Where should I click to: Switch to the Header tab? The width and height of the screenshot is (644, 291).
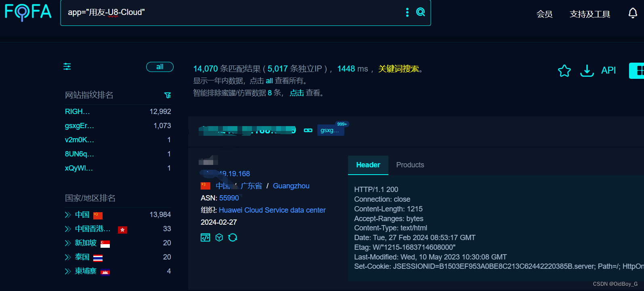point(368,165)
